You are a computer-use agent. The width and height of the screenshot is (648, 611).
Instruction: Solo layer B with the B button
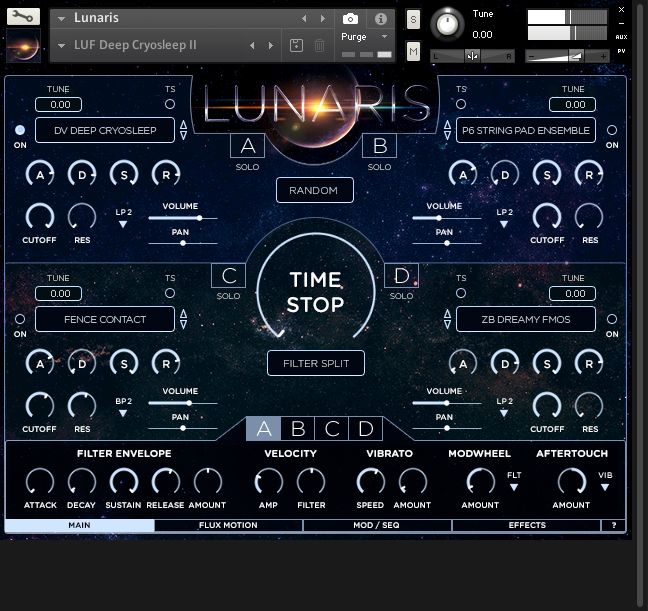pos(379,146)
